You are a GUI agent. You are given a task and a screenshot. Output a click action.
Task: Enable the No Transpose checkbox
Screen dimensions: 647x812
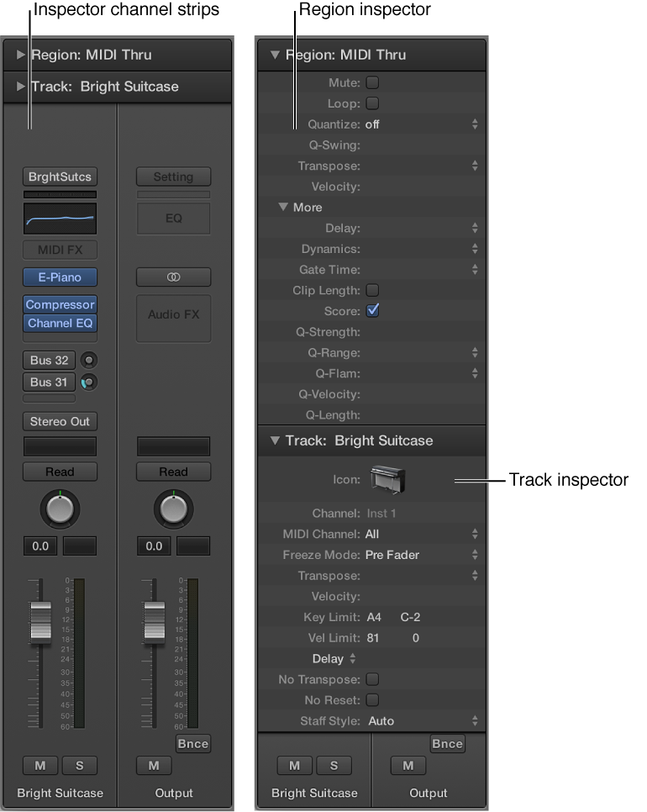click(372, 679)
